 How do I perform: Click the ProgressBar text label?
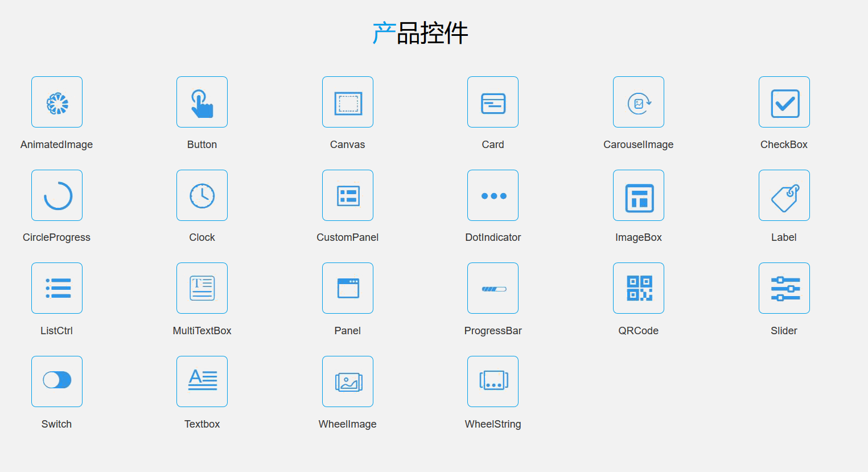click(x=493, y=331)
